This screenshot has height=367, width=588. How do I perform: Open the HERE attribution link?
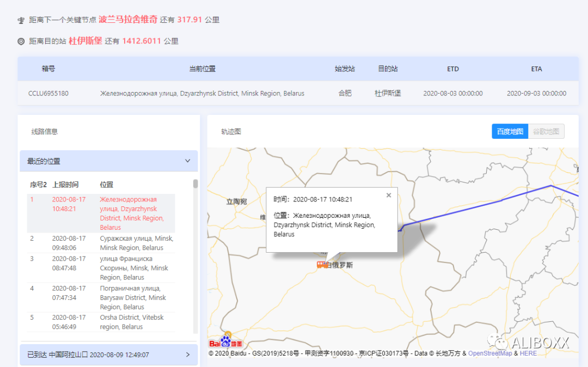click(528, 353)
